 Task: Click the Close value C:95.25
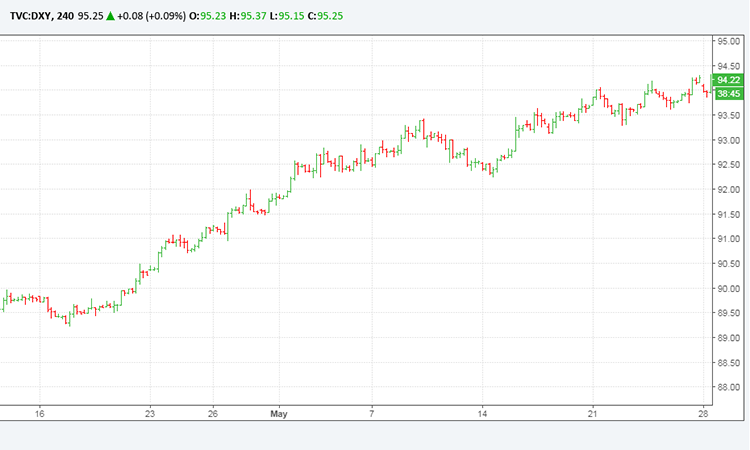click(x=340, y=17)
